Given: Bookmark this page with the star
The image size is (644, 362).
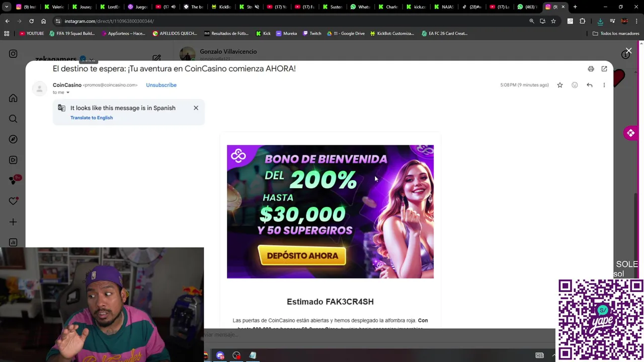Looking at the screenshot, I should (553, 21).
